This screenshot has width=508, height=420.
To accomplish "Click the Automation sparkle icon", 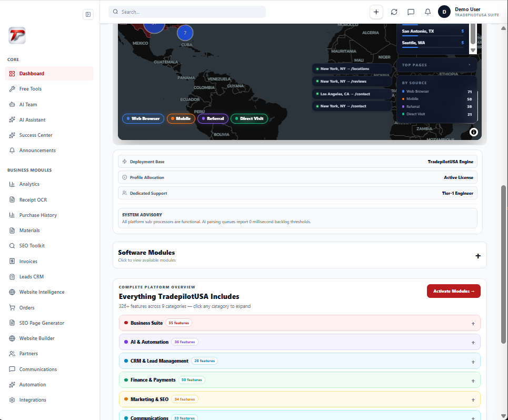I will (12, 385).
